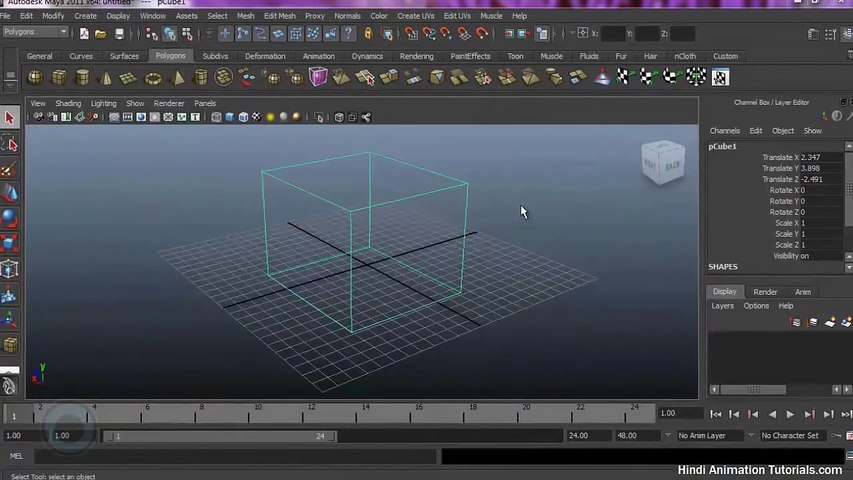This screenshot has width=853, height=480.
Task: Expand the SHAPES section arrow
Action: [x=849, y=267]
